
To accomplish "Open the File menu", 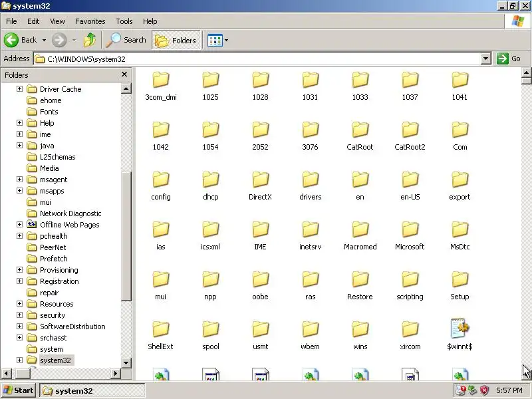I will [11, 21].
